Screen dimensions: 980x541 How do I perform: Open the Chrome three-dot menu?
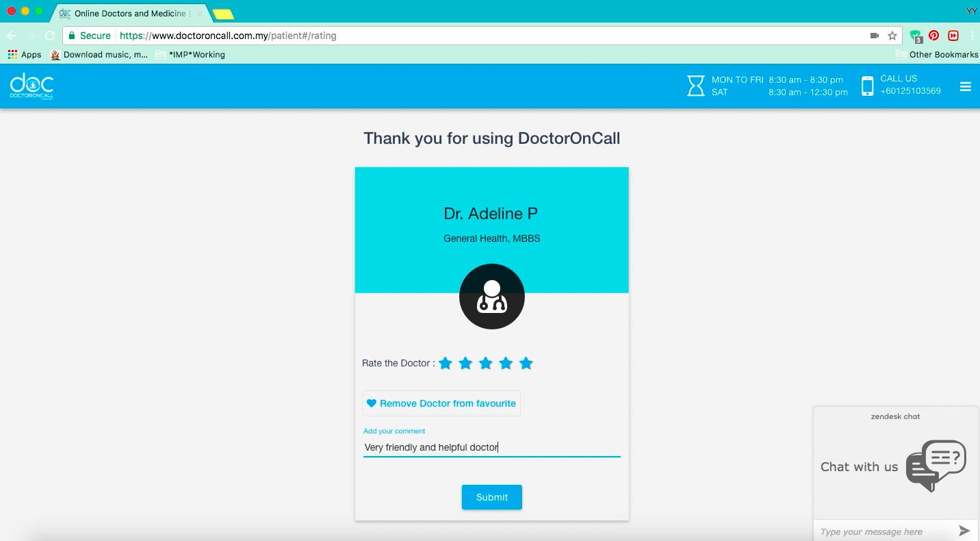[972, 36]
